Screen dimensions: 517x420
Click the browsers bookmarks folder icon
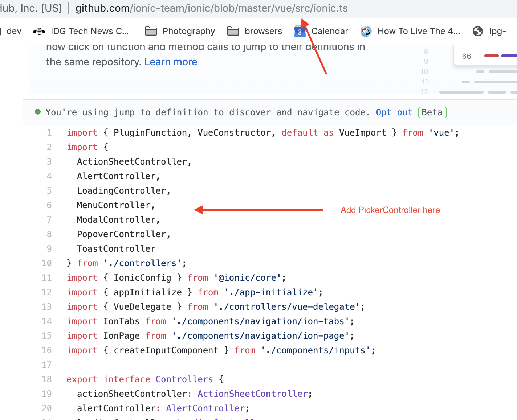click(233, 31)
